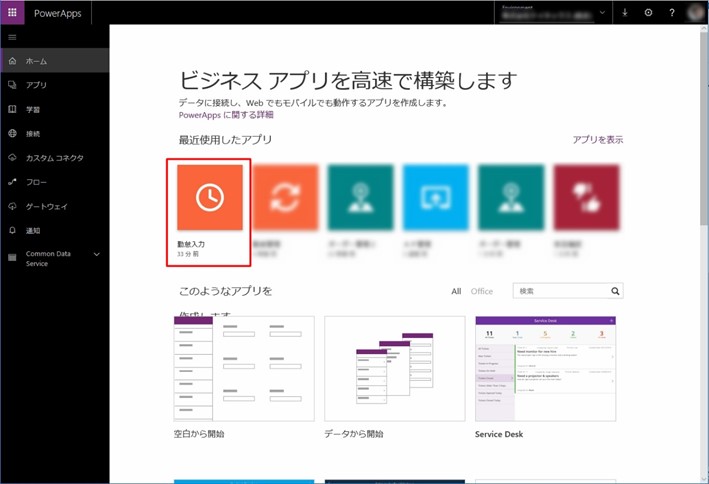This screenshot has width=709, height=484.
Task: Click the 空白から開始 label
Action: point(199,434)
